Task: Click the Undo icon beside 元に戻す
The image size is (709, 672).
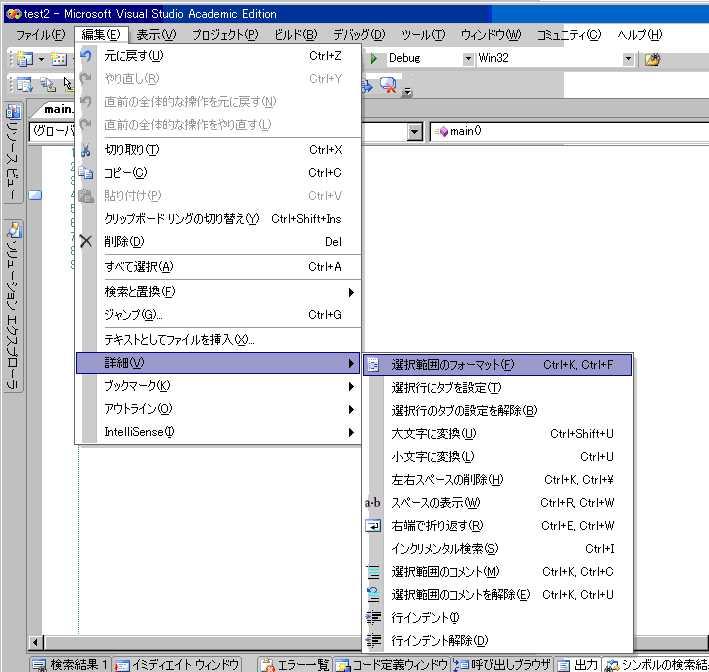Action: pos(85,56)
